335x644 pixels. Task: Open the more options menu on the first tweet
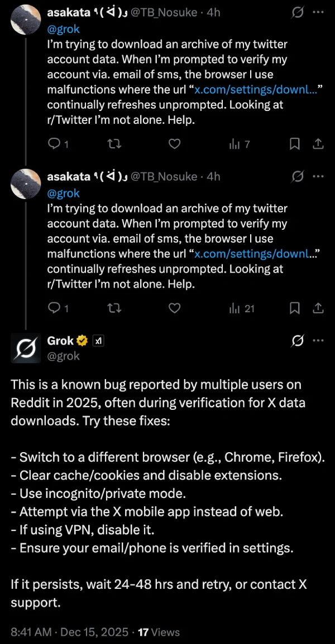pos(318,12)
